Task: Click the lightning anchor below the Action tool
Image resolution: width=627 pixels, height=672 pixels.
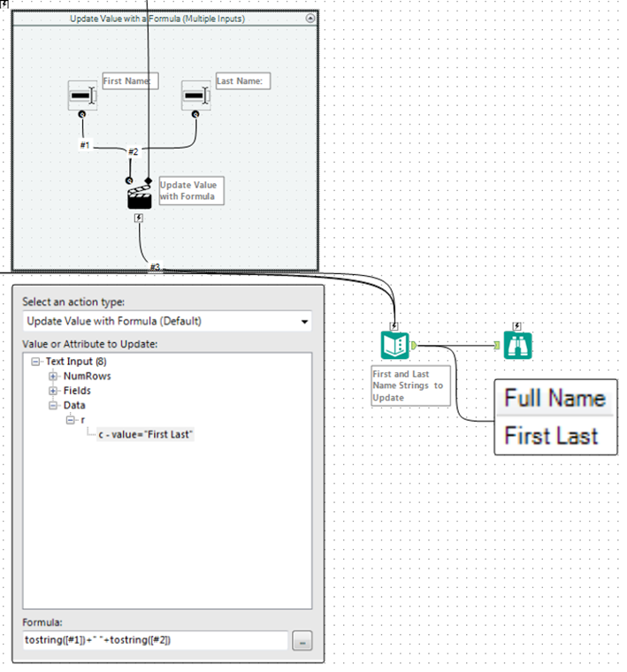Action: pos(138,218)
